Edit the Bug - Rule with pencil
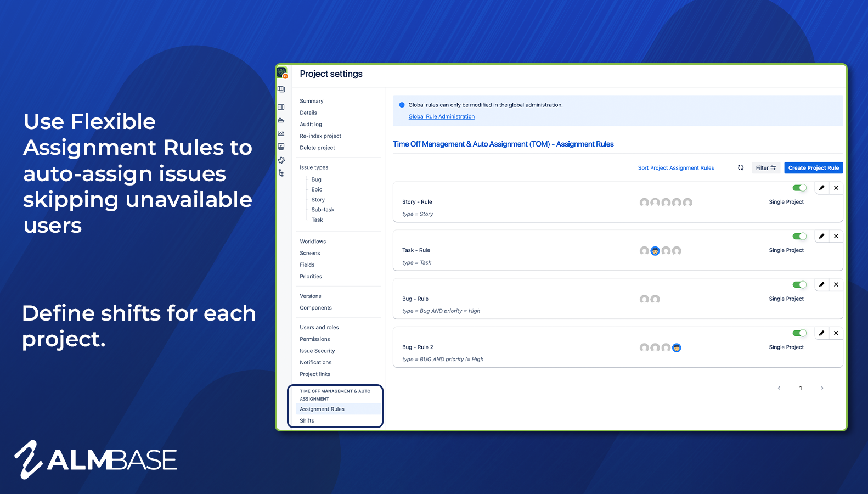Viewport: 868px width, 494px height. pyautogui.click(x=821, y=284)
